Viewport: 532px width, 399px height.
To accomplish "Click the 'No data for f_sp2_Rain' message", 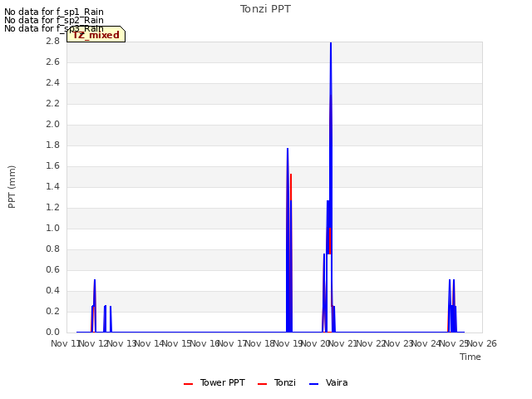I will pos(54,20).
